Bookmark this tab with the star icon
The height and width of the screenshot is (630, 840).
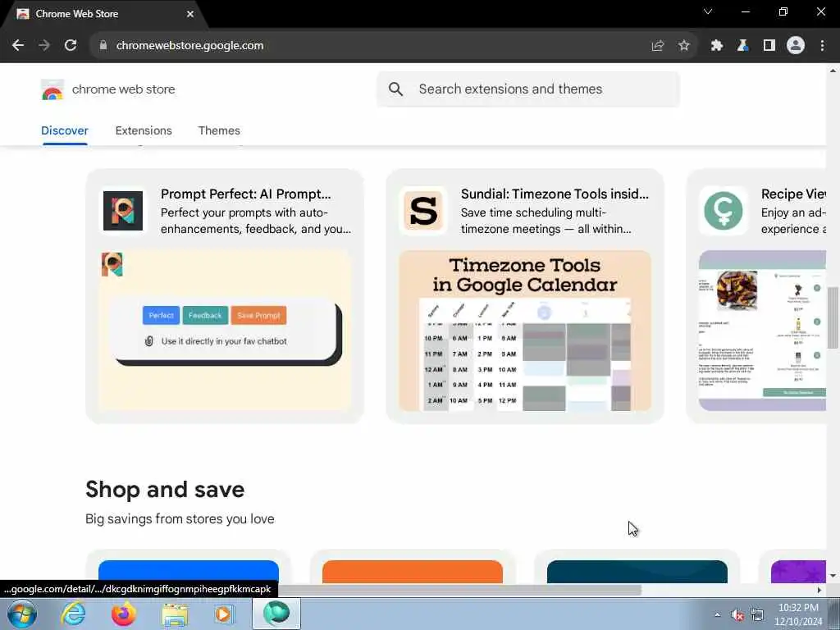click(684, 46)
